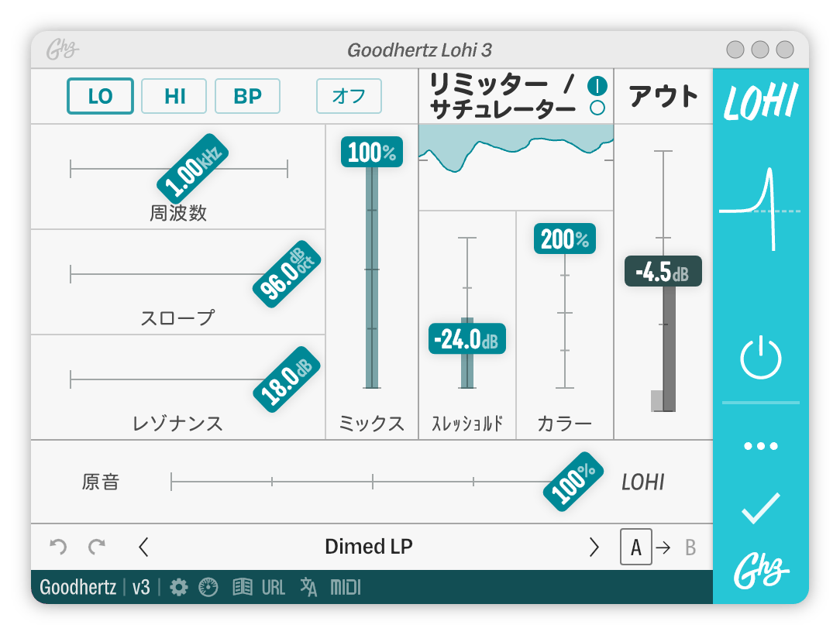The width and height of the screenshot is (840, 635).
Task: Click the Goodhertz text in footer
Action: pyautogui.click(x=78, y=587)
